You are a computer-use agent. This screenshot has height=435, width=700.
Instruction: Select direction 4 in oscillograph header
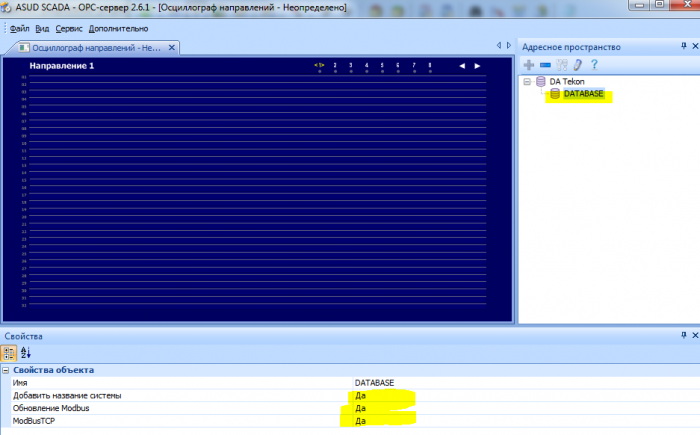point(367,66)
